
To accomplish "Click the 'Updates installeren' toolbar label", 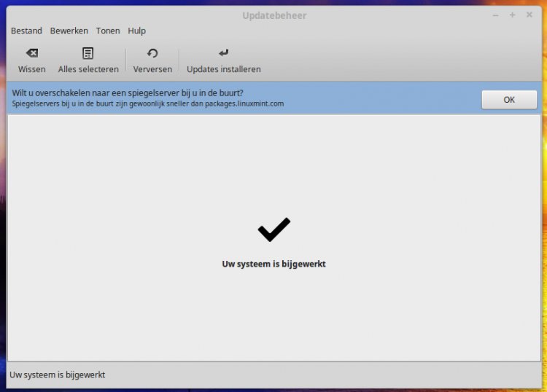I will coord(223,69).
